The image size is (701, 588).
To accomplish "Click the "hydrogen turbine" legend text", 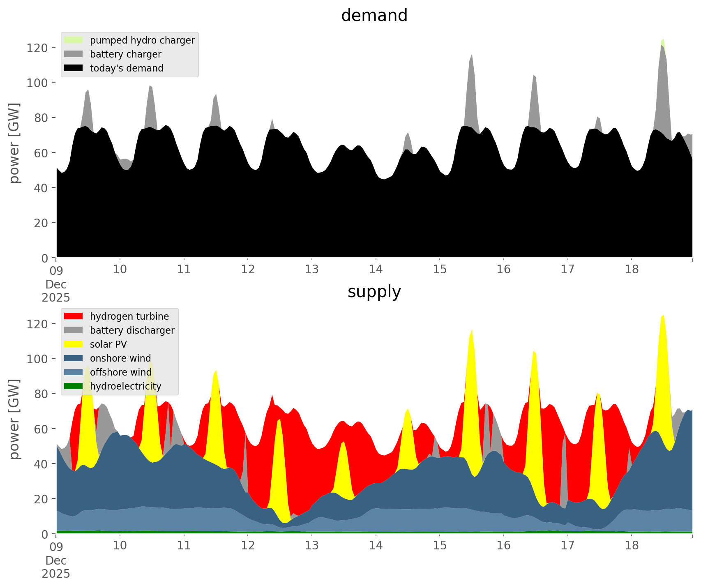I will click(x=129, y=316).
